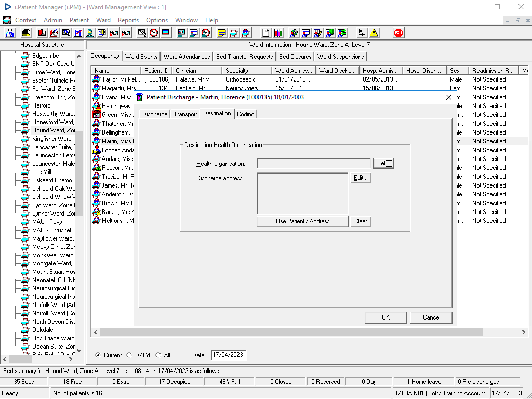Click the Date field showing 17/04/2023
532x399 pixels.
tap(229, 355)
